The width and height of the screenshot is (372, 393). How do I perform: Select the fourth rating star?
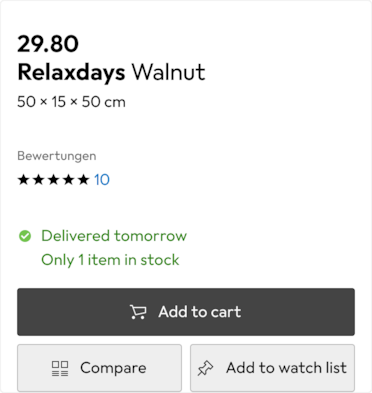coord(69,179)
